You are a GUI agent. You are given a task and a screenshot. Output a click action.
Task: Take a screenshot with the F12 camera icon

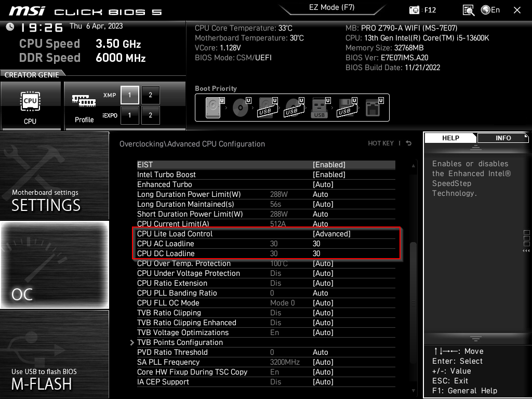tap(414, 10)
